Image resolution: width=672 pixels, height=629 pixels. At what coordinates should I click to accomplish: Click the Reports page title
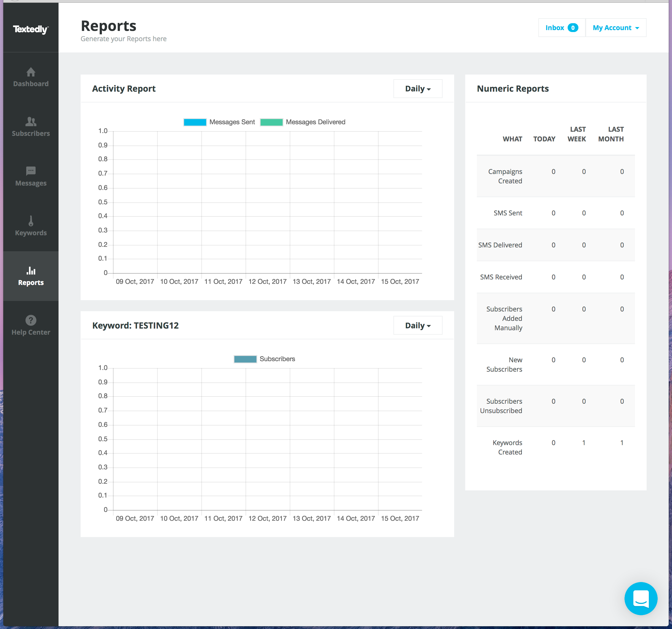tap(109, 26)
